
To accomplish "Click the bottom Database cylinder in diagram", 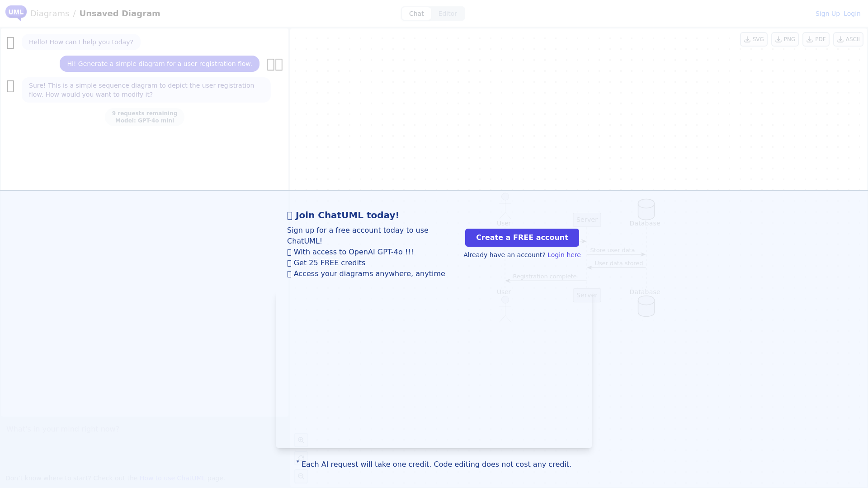I will point(646,306).
